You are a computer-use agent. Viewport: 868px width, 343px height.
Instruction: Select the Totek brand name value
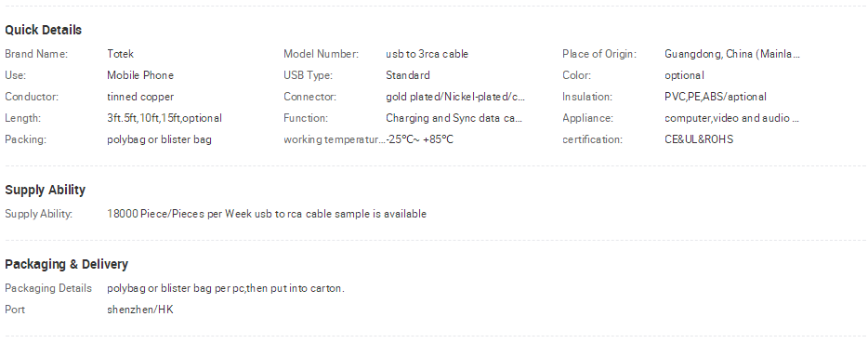click(x=120, y=54)
